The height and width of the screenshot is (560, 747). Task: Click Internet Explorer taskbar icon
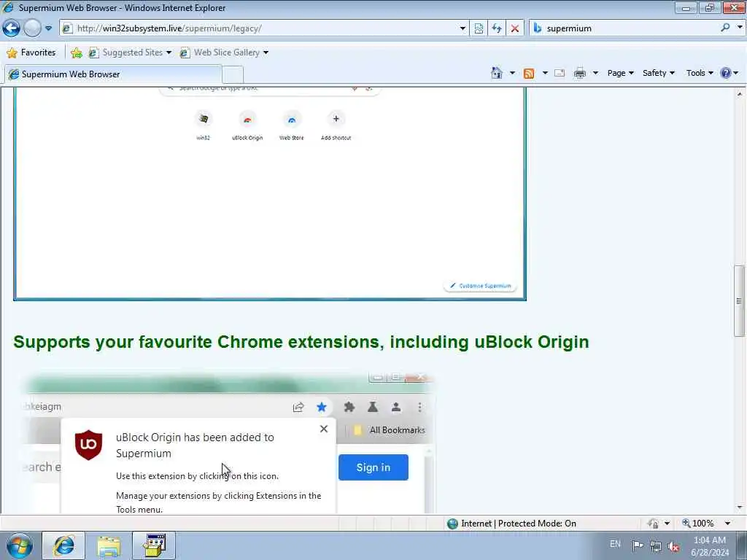click(x=64, y=545)
